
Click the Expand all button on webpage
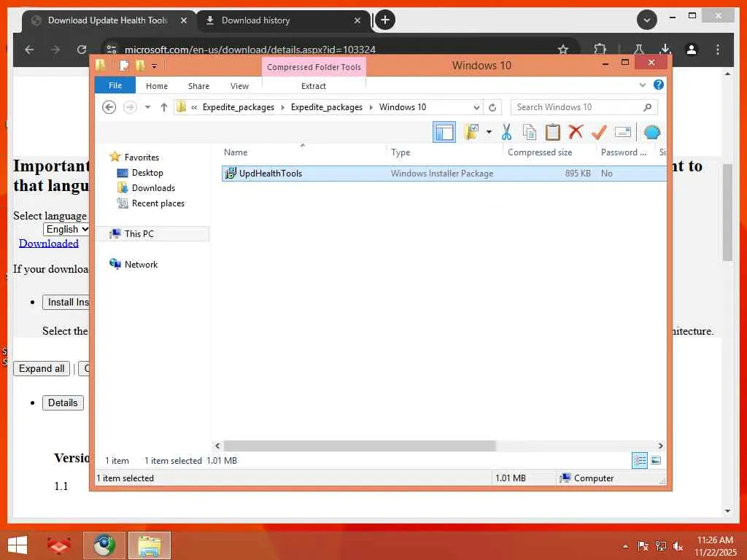42,368
